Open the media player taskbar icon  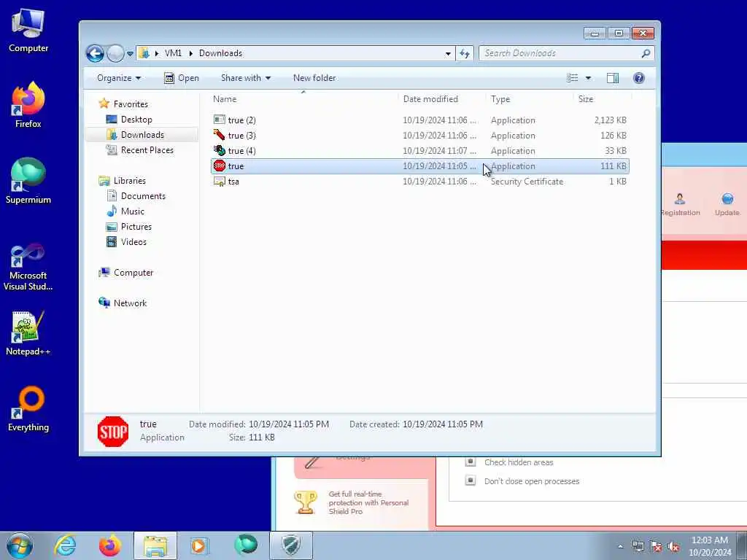click(199, 545)
